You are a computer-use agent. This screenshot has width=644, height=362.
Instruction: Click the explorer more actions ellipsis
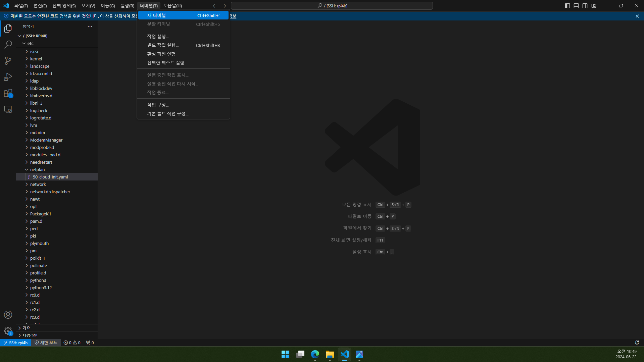[x=90, y=27]
